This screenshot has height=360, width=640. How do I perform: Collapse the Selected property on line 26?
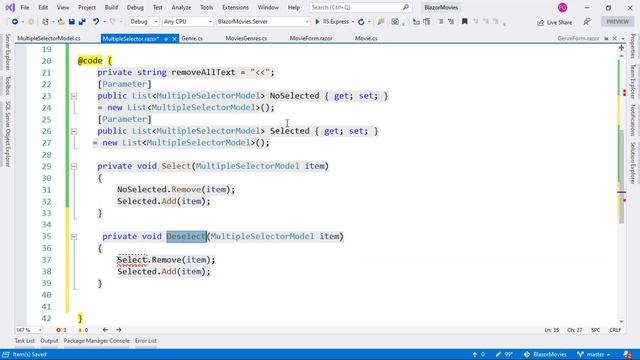pos(74,131)
